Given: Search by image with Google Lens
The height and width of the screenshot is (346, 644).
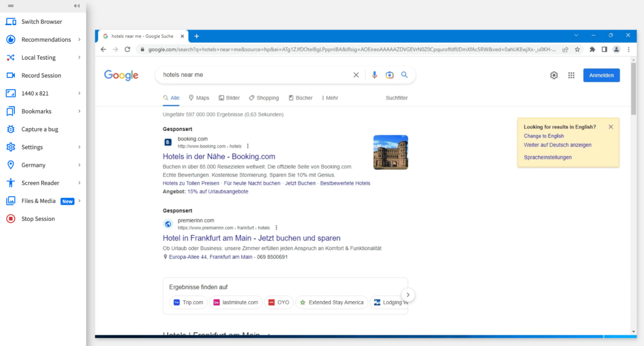Looking at the screenshot, I should pyautogui.click(x=390, y=75).
